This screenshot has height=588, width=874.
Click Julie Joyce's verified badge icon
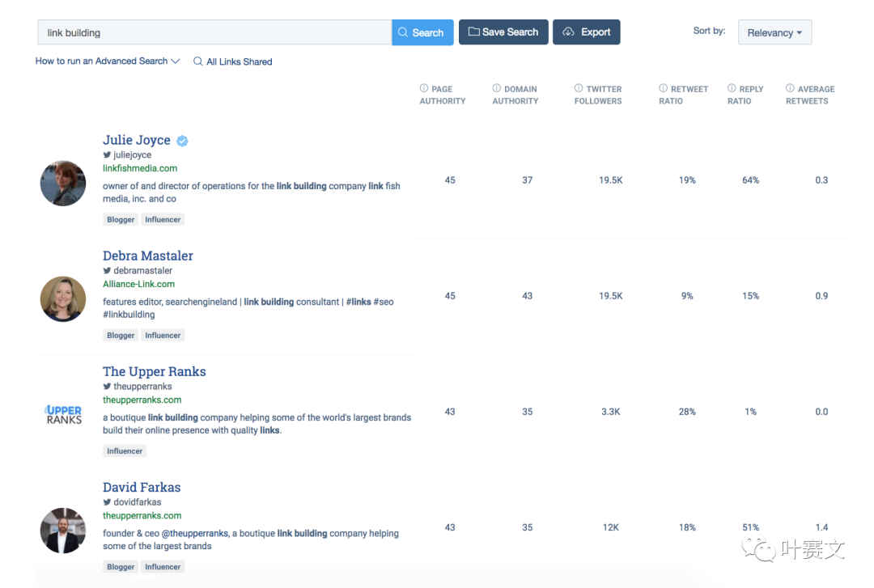pyautogui.click(x=183, y=141)
